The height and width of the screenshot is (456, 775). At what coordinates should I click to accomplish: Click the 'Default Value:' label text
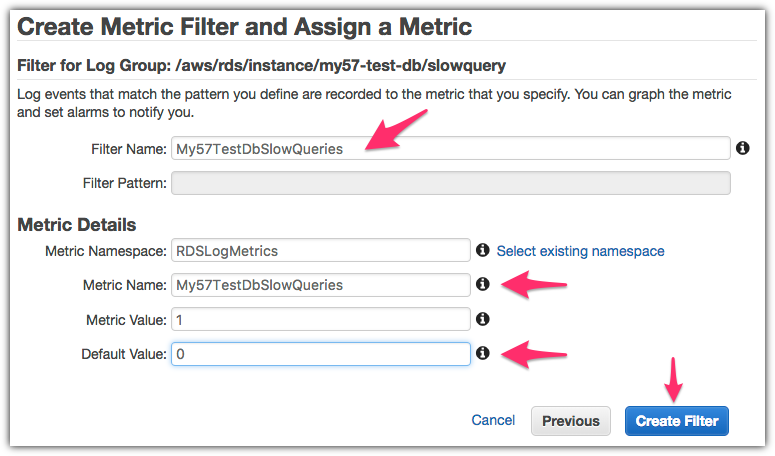pos(123,354)
